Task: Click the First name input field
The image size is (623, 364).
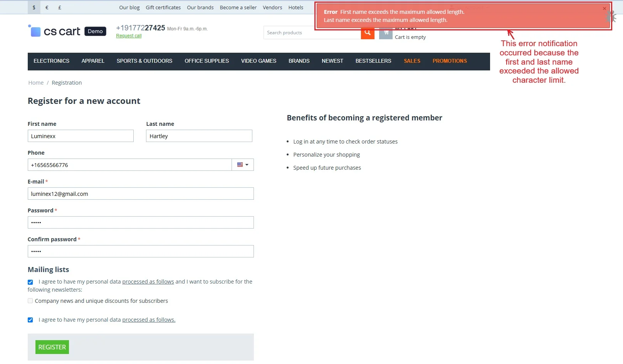Action: click(x=81, y=136)
